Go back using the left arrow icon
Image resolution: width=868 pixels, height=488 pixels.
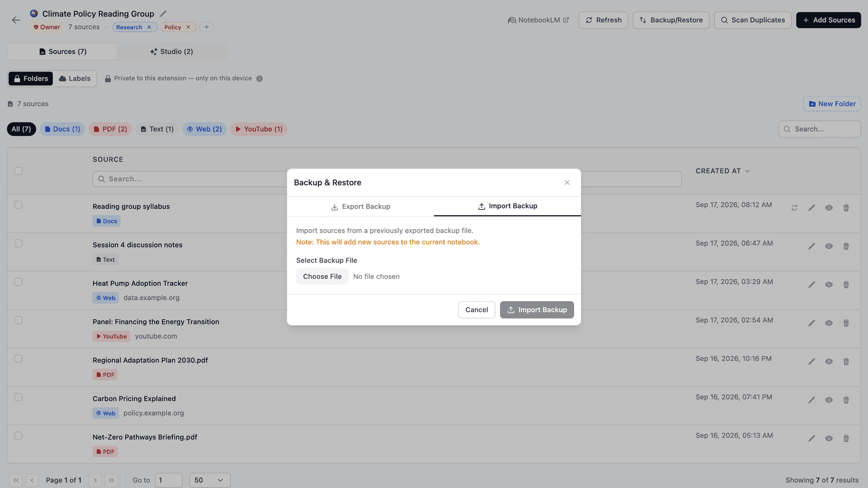tap(16, 20)
